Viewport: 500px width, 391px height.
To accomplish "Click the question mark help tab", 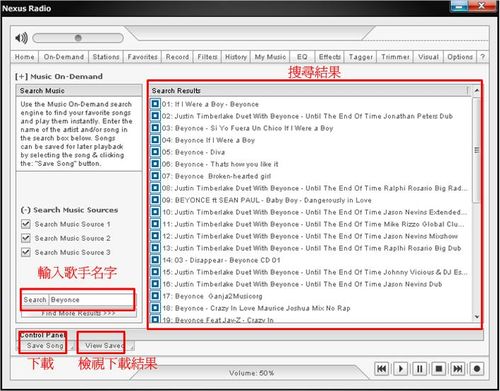I will (x=482, y=57).
